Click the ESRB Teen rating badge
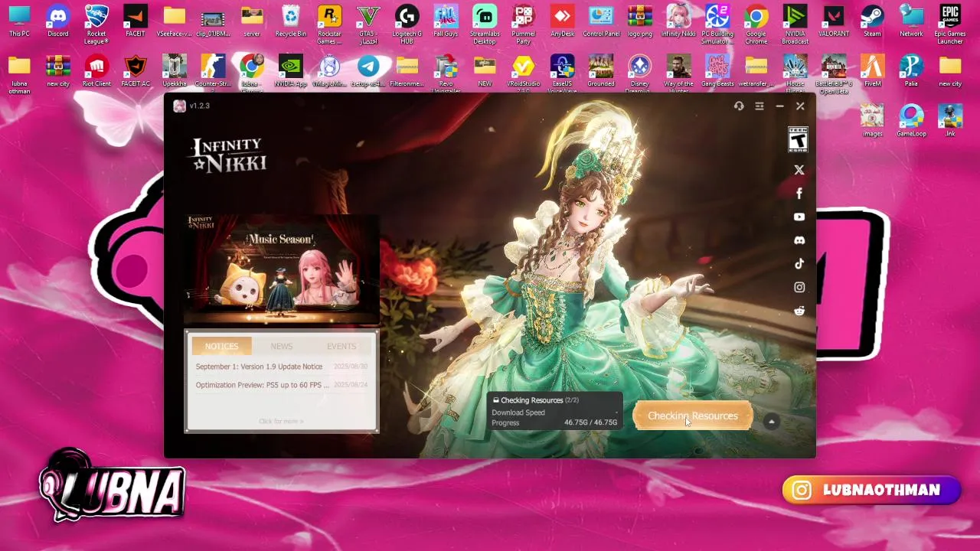The image size is (980, 551). [x=799, y=140]
